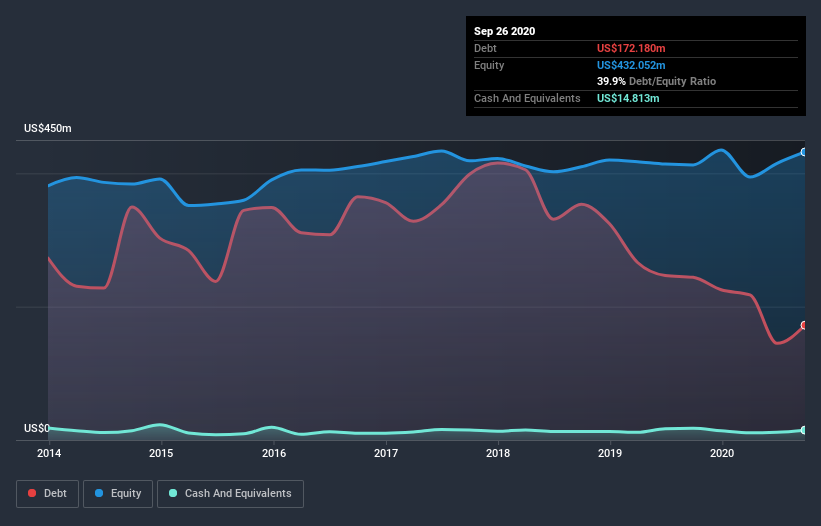Toggle the Cash And Equivalents legend button
821x526 pixels.
[x=230, y=494]
